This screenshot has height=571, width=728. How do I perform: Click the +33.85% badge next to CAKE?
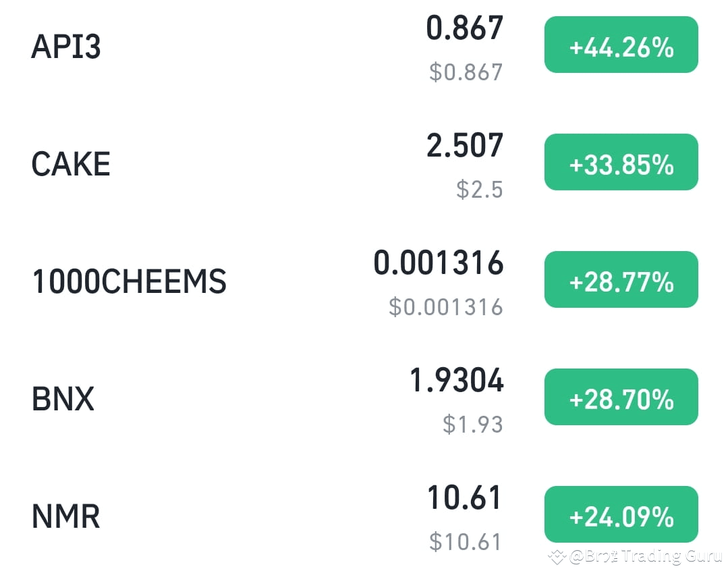620,161
